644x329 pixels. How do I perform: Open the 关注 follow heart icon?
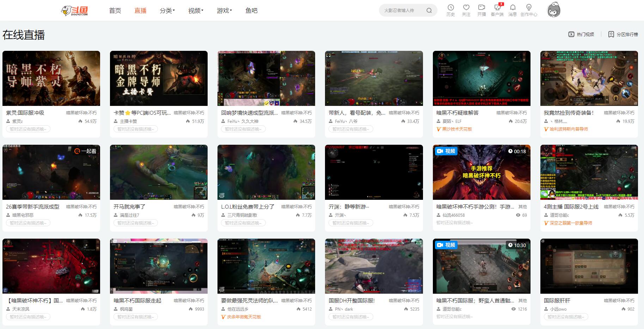(x=466, y=10)
